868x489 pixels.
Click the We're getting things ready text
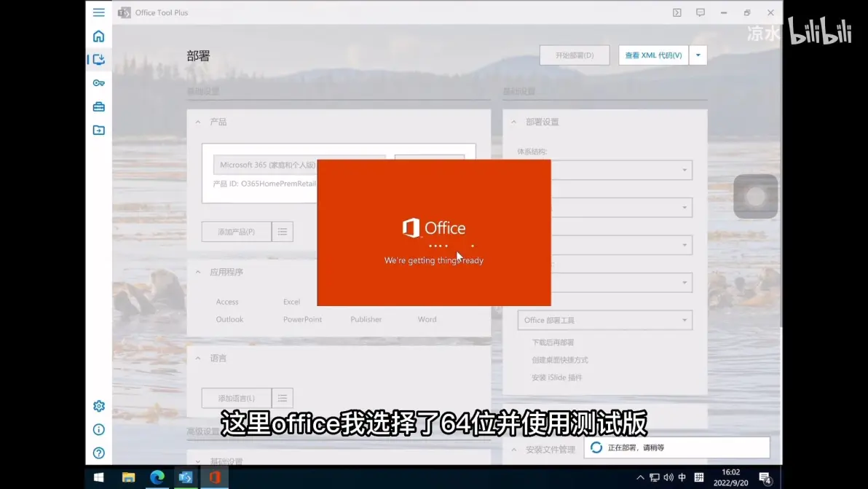434,260
